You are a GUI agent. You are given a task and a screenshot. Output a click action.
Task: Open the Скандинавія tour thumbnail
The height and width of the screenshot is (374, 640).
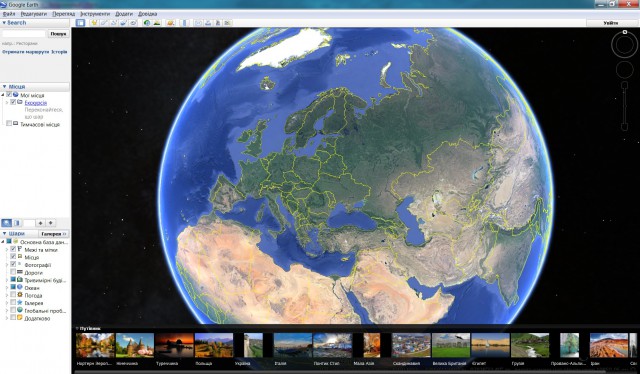pos(411,345)
